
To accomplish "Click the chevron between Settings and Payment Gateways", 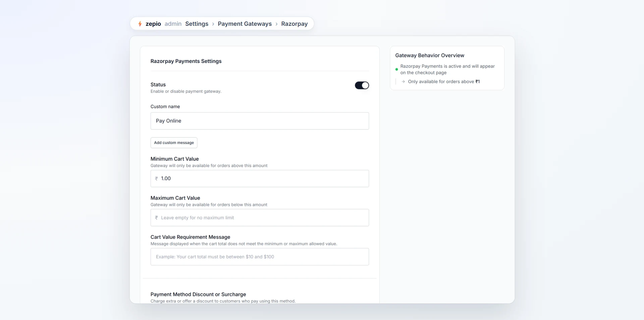I will [x=213, y=24].
